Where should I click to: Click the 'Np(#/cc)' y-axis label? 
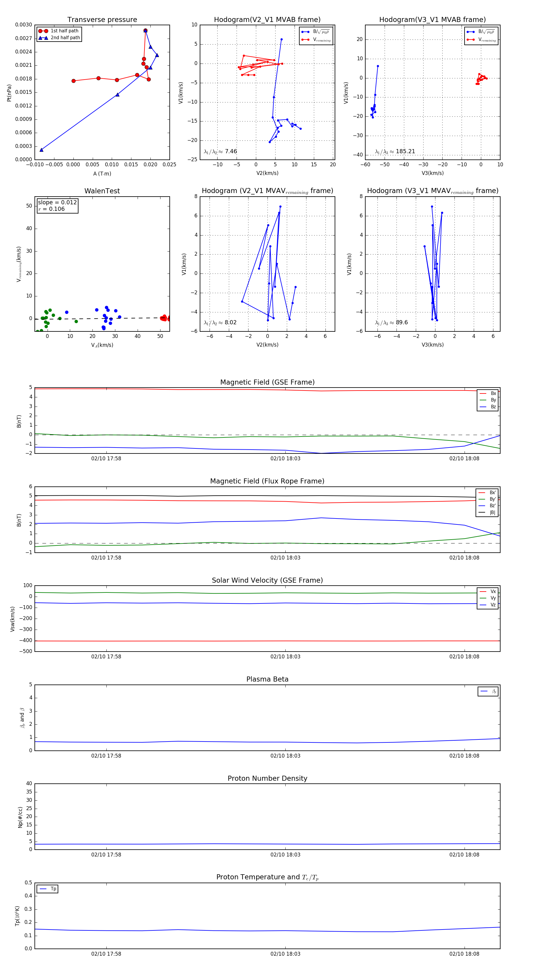coord(20,817)
